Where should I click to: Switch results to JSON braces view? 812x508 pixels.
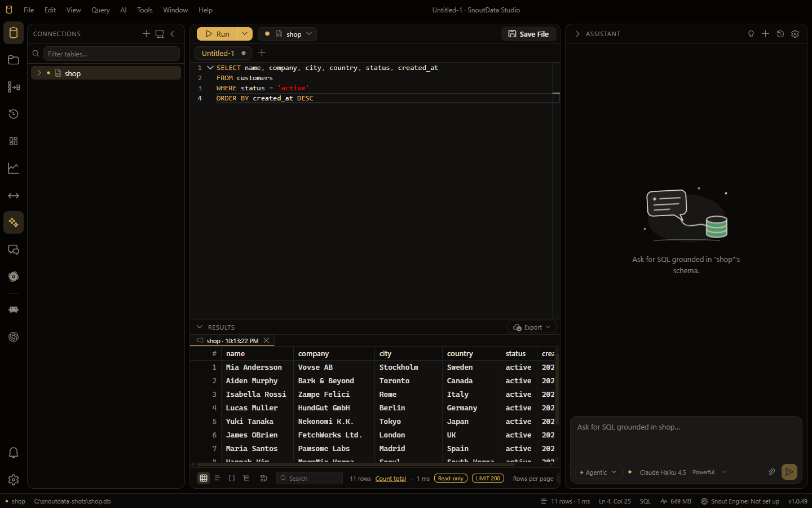tap(232, 478)
